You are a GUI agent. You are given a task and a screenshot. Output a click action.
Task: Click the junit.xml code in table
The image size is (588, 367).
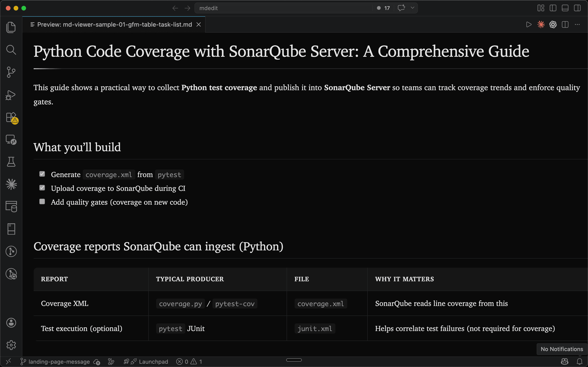315,329
